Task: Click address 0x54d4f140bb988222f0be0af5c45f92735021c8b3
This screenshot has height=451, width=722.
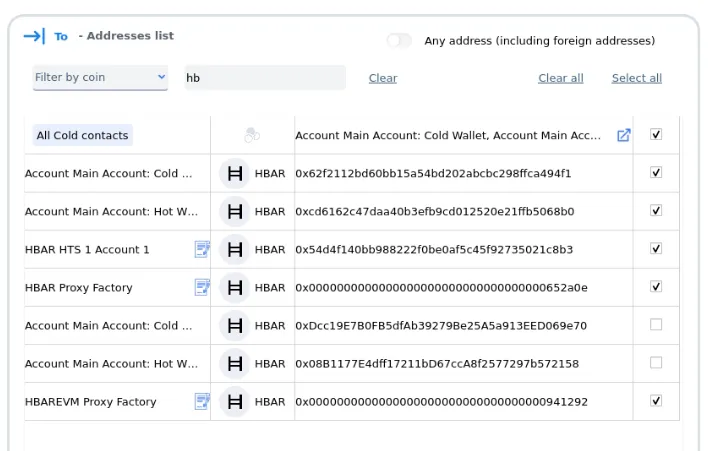Action: tap(434, 250)
